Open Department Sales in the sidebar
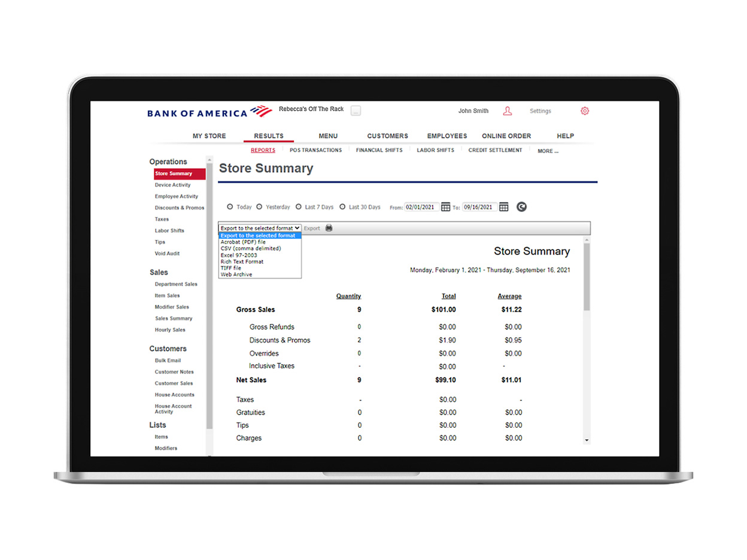The image size is (747, 560). pos(176,284)
